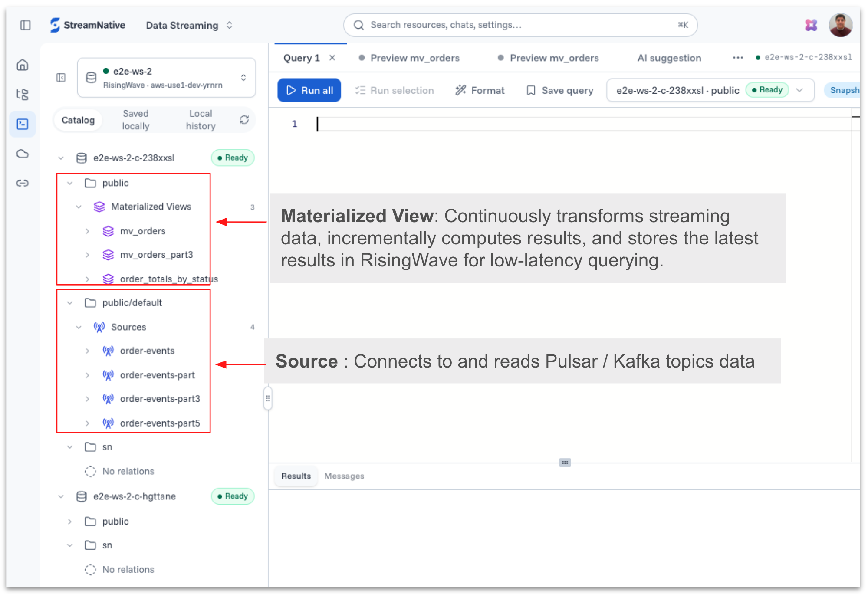Viewport: 868px width, 594px height.
Task: Collapse the catalog side panel icon
Action: coord(61,78)
